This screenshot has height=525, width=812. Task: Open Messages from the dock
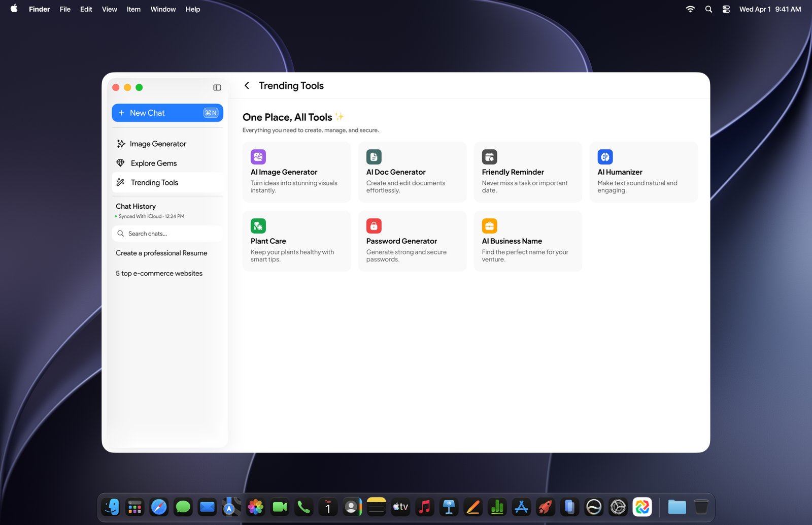coord(183,507)
